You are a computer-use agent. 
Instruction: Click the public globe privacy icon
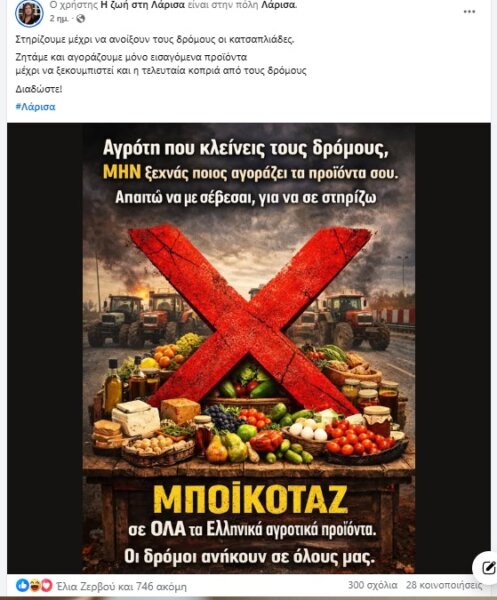pos(80,18)
